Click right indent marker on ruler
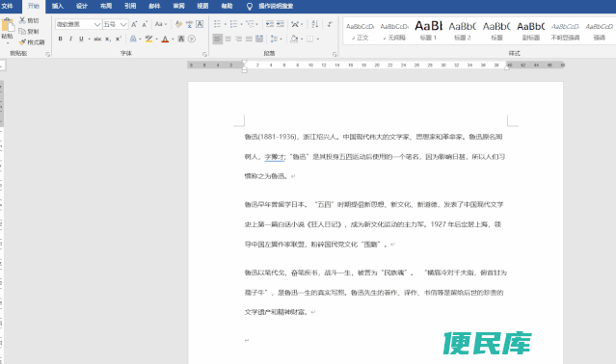This screenshot has width=616, height=364. click(x=507, y=67)
